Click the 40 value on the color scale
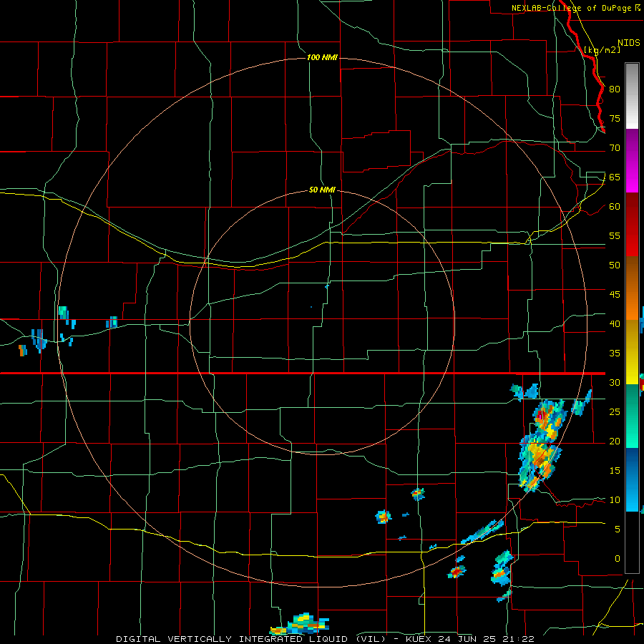The width and height of the screenshot is (644, 644). pos(615,323)
